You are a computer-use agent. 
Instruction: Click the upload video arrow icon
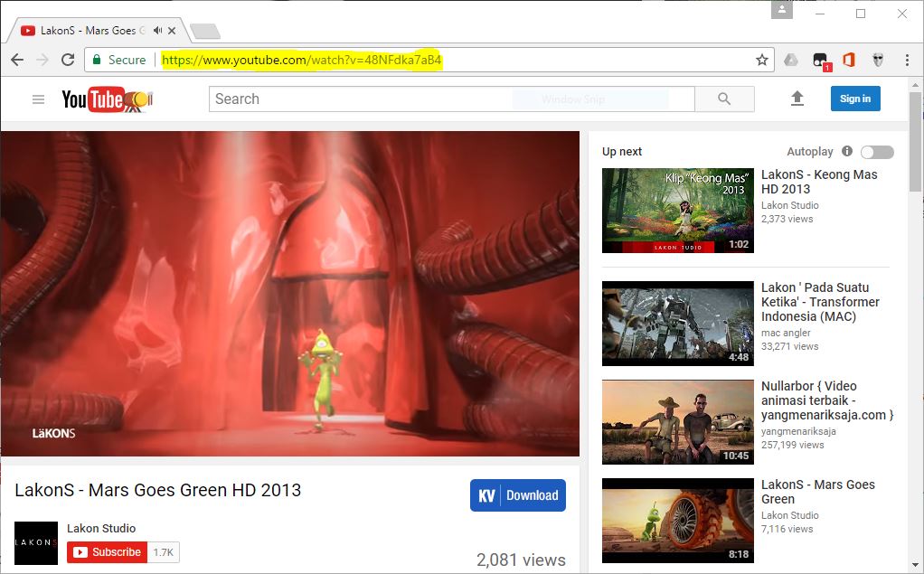tap(797, 99)
